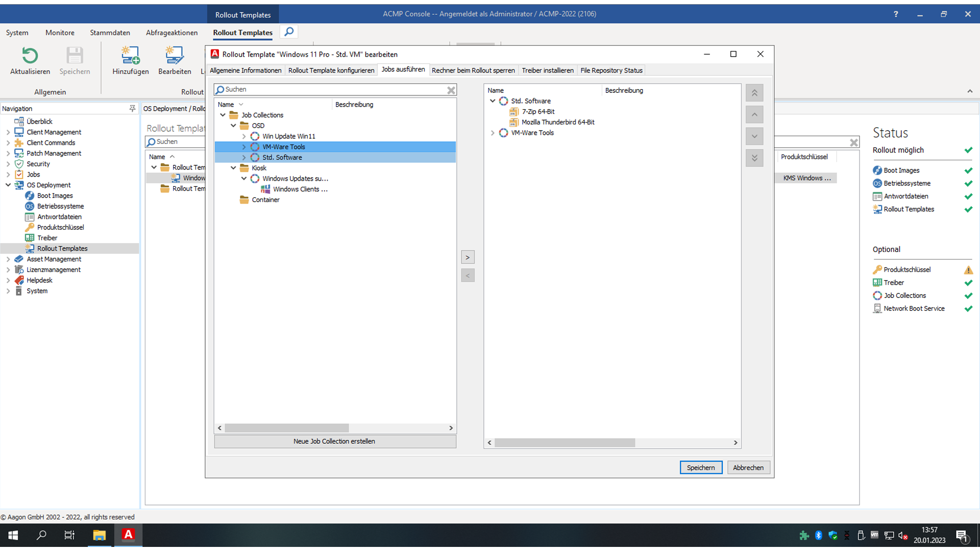Open the Abfrageaktionen menu
980x551 pixels.
pyautogui.click(x=171, y=33)
